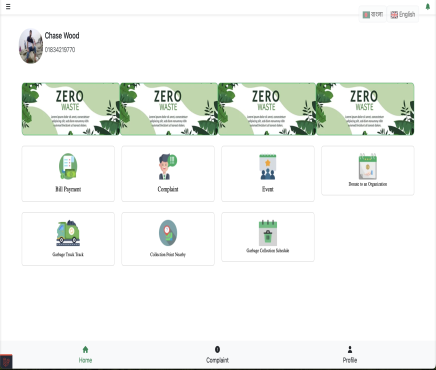The width and height of the screenshot is (436, 370).
Task: Open the third Zero Waste banner
Action: pos(267,109)
